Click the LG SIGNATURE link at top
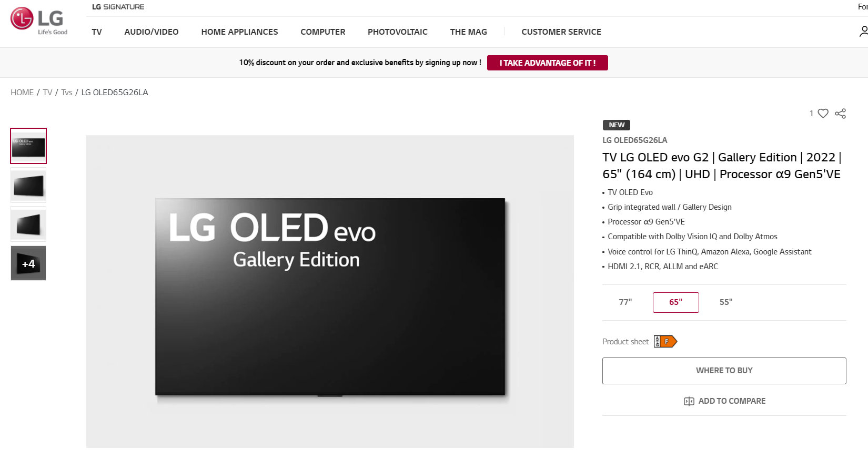The image size is (868, 450). (118, 7)
